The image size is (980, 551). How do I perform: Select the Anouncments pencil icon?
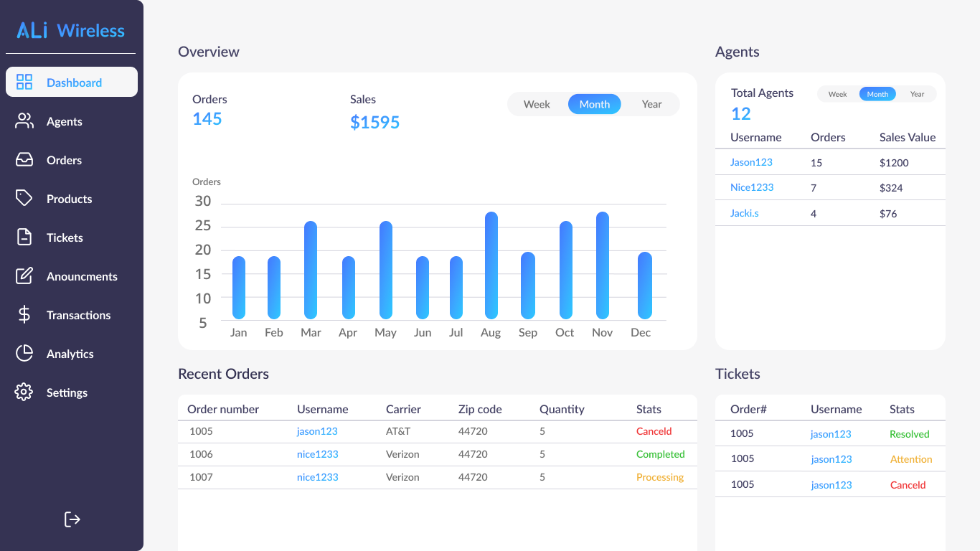[x=24, y=276]
